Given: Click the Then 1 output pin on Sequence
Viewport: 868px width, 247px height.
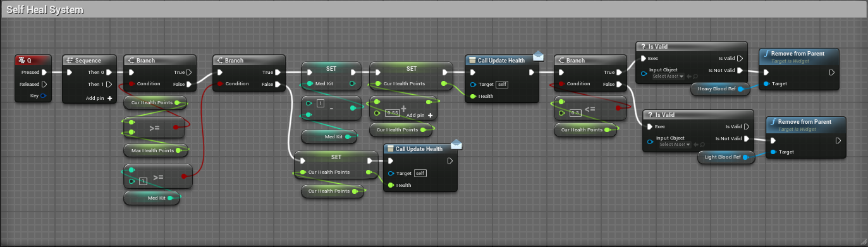Looking at the screenshot, I should point(109,84).
